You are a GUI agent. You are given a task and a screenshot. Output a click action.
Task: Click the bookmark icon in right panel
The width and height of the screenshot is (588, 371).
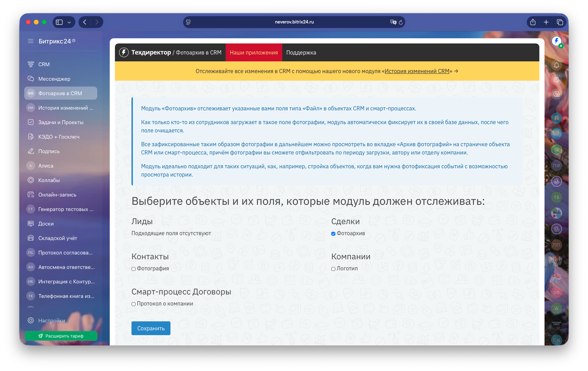[x=557, y=118]
